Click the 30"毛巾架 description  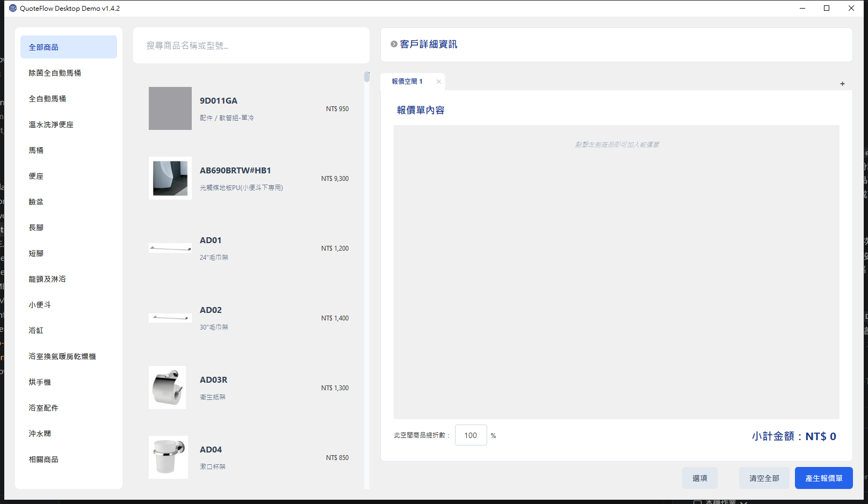[x=214, y=327]
